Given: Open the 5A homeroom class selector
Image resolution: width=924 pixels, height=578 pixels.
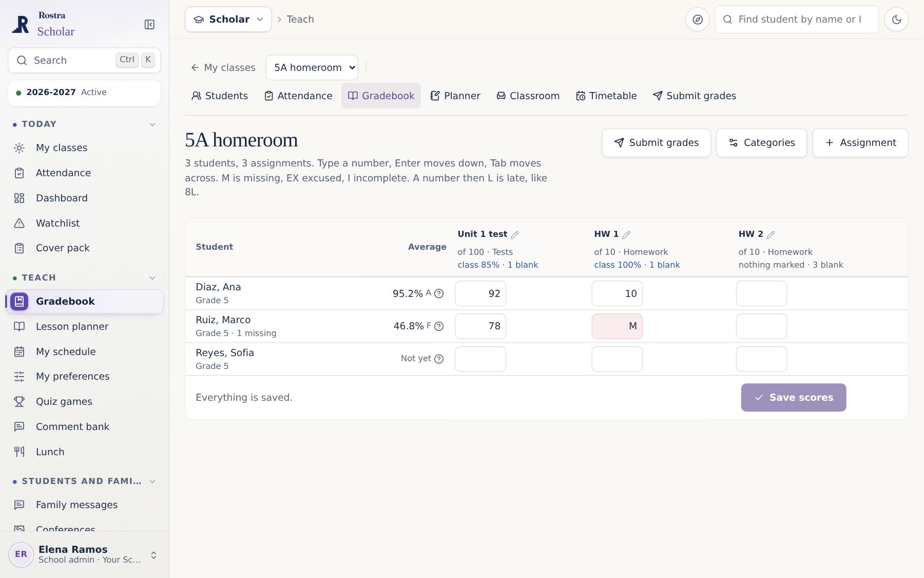Looking at the screenshot, I should pos(312,68).
